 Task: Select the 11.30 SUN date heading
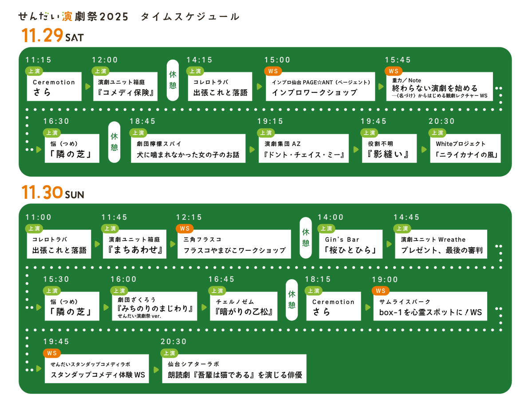(x=53, y=193)
